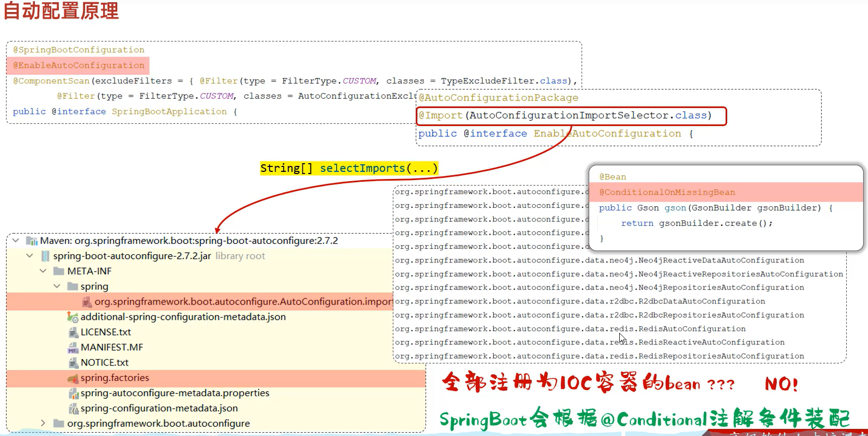This screenshot has width=868, height=436.
Task: Click the spring-configuration-metadata.json file icon
Action: tap(73, 409)
